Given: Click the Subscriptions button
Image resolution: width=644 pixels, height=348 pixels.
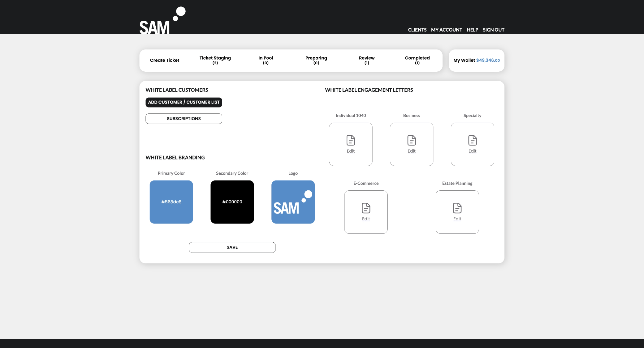Looking at the screenshot, I should click(184, 119).
